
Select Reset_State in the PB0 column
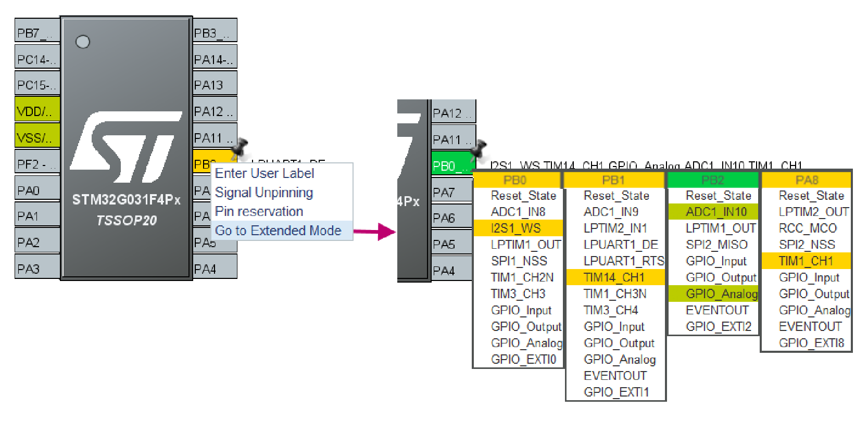[x=523, y=196]
